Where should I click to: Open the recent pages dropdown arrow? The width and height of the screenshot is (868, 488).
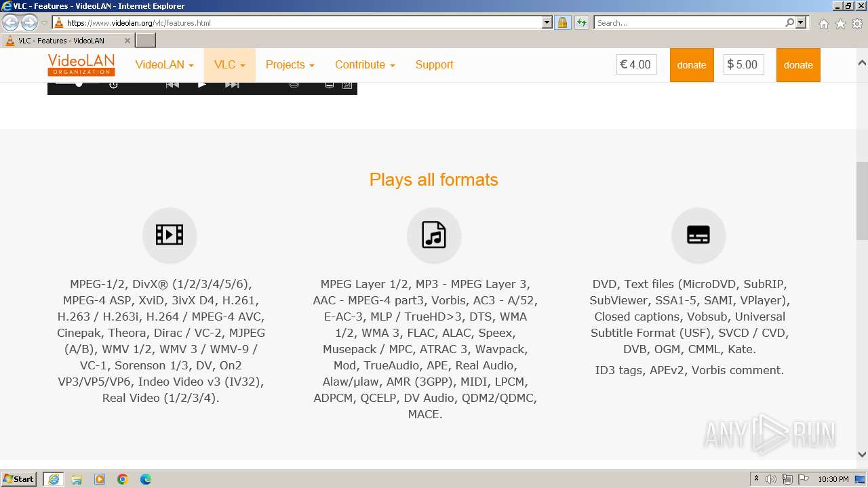point(44,23)
